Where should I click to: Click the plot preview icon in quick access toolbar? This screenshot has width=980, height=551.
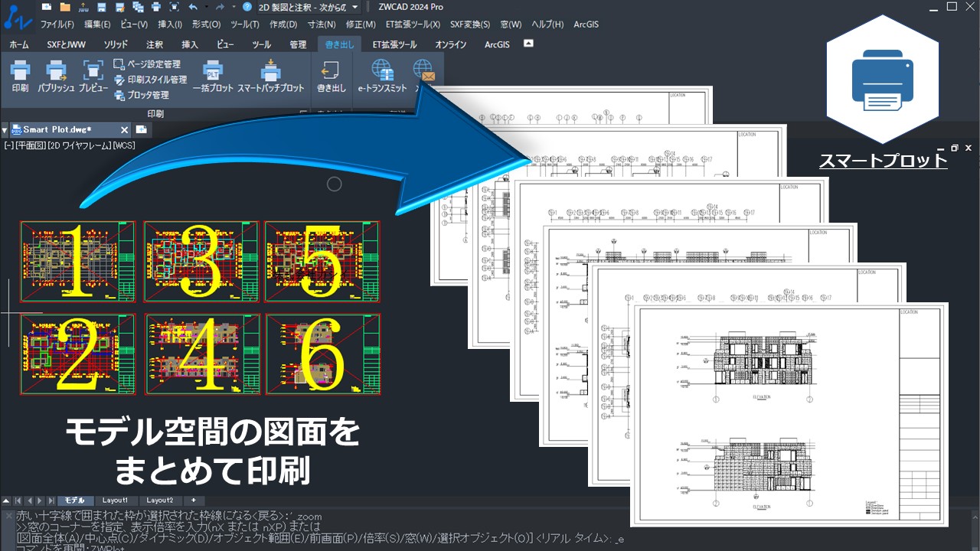click(175, 7)
